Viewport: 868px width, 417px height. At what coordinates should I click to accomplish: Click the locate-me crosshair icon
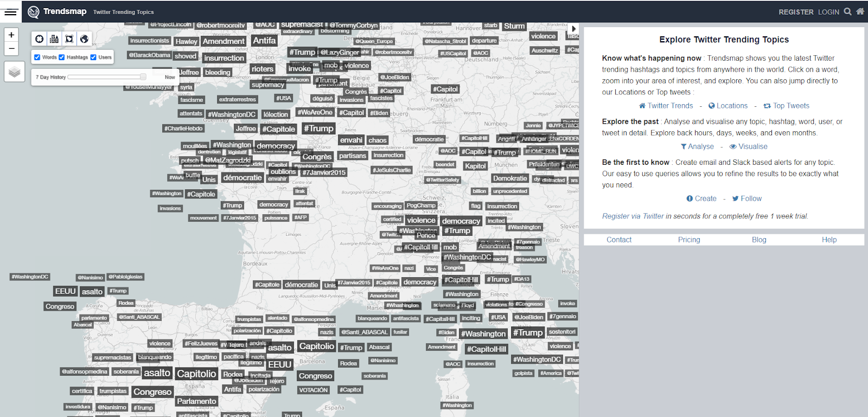coord(40,39)
